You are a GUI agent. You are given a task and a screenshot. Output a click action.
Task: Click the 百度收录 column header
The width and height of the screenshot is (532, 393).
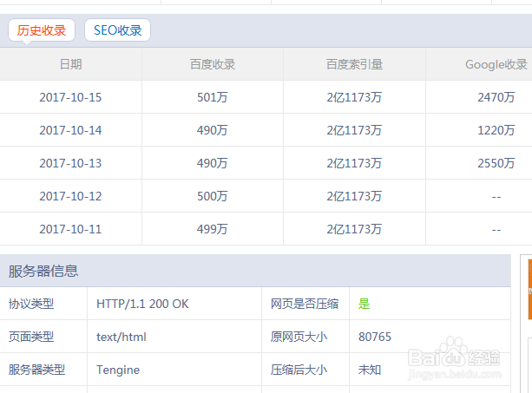[213, 64]
